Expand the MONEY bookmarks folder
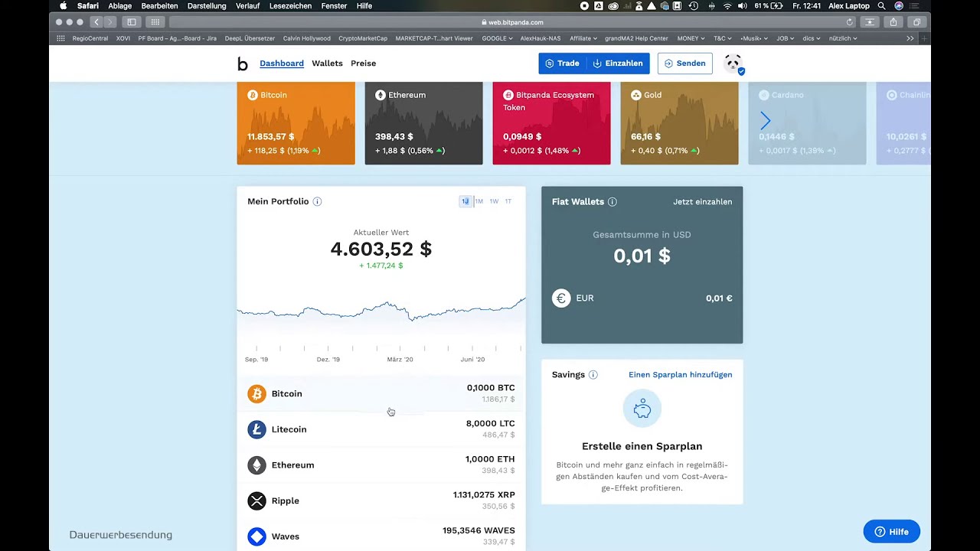The width and height of the screenshot is (980, 551). pos(691,38)
